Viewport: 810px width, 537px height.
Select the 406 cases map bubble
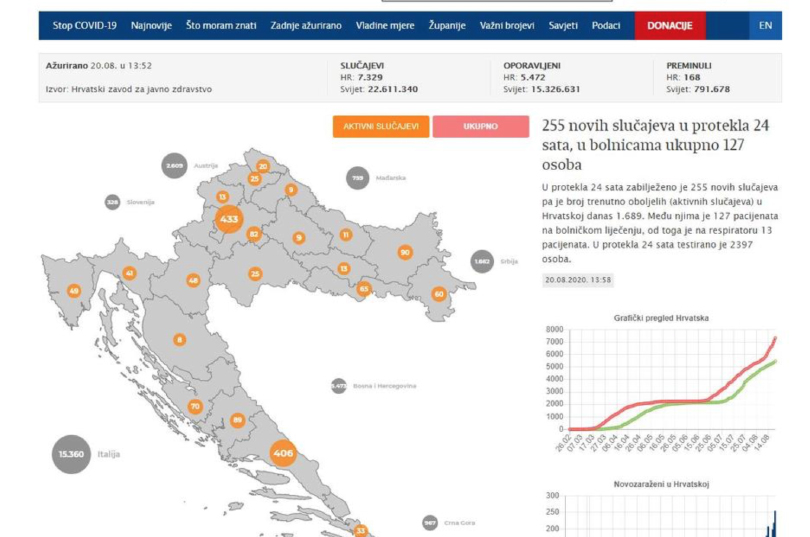click(x=283, y=453)
